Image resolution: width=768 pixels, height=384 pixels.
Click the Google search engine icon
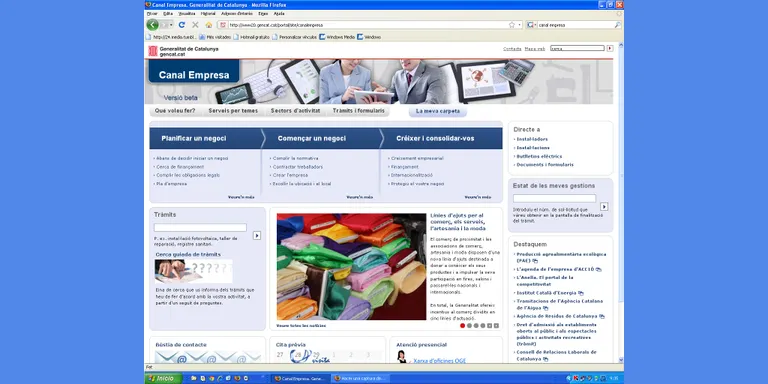530,24
